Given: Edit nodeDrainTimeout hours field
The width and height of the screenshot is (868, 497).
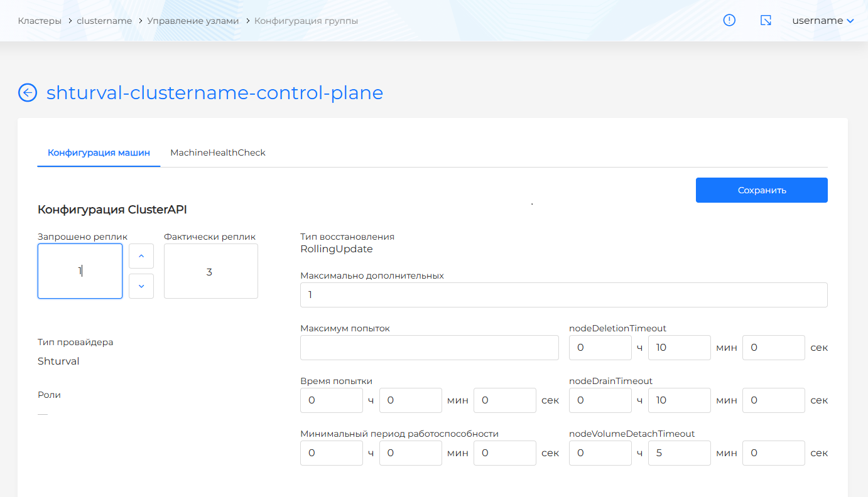Looking at the screenshot, I should [600, 400].
